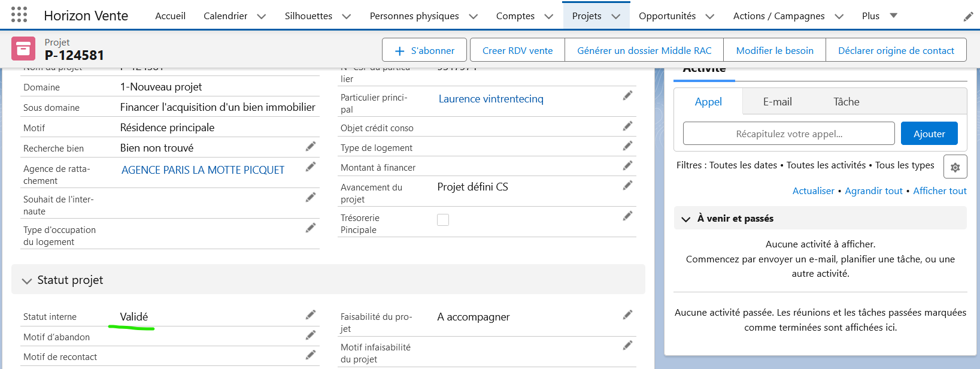
Task: Click the Récapitulez votre appel input field
Action: coord(788,134)
